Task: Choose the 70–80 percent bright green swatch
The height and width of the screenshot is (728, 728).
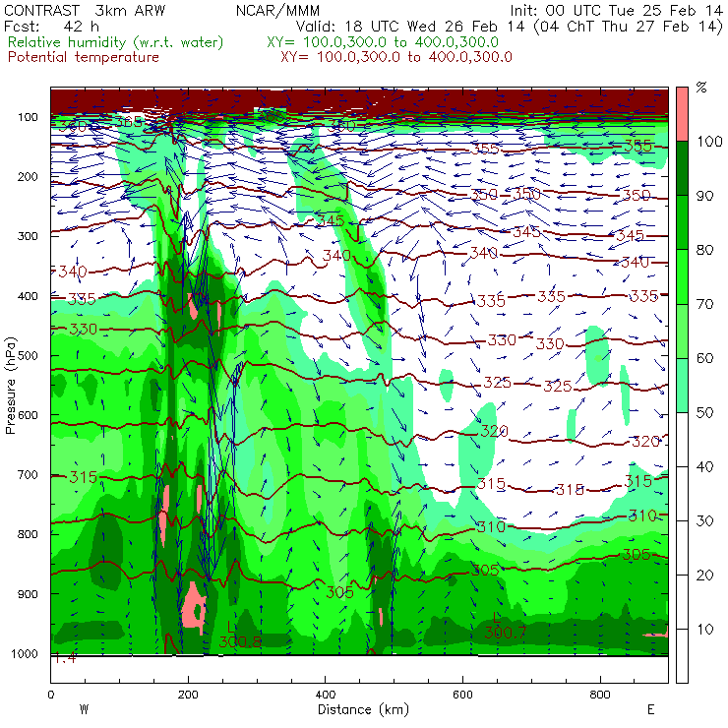Action: point(682,276)
